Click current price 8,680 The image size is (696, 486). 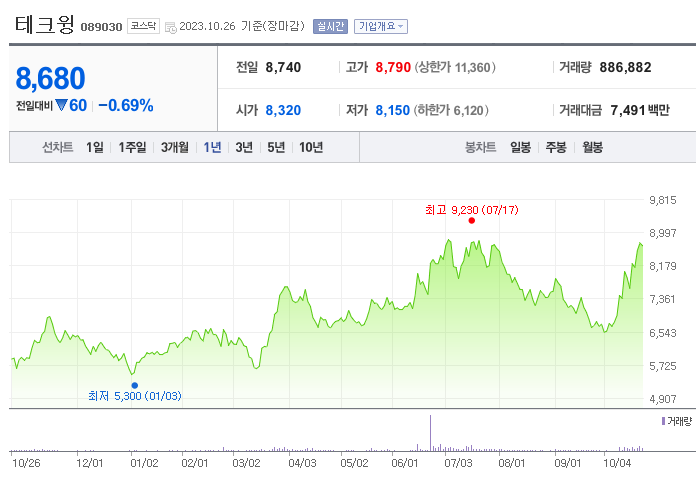click(x=50, y=78)
